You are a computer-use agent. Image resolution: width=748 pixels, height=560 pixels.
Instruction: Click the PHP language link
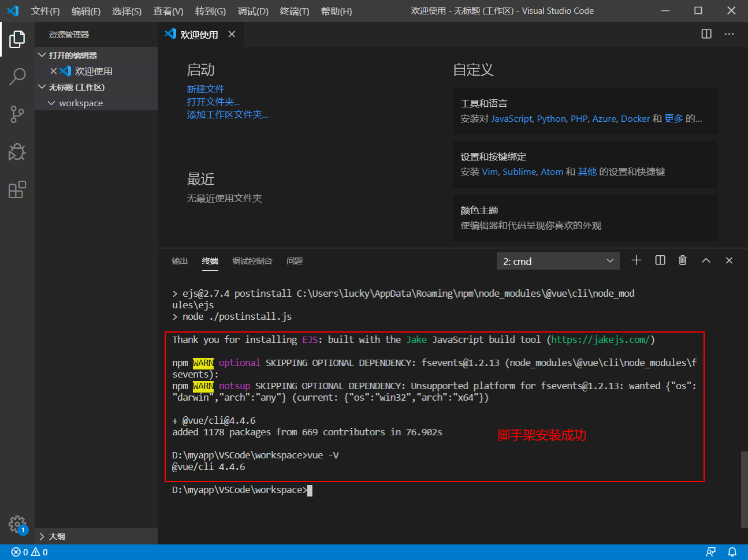[579, 118]
